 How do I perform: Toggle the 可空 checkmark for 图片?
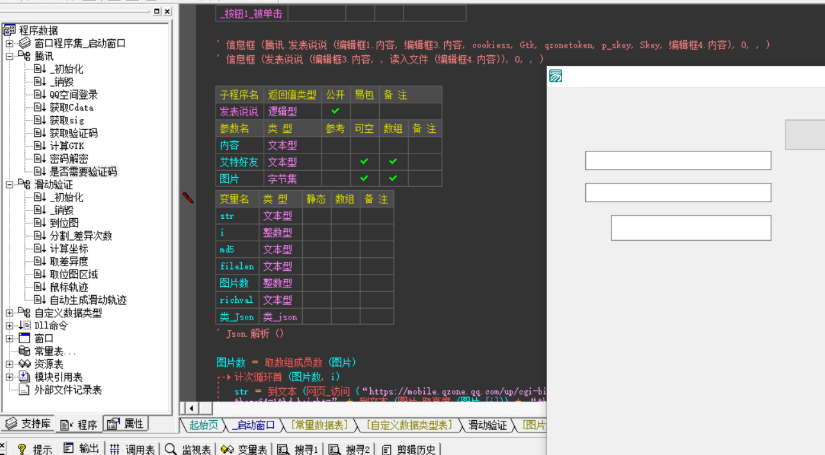pos(364,178)
